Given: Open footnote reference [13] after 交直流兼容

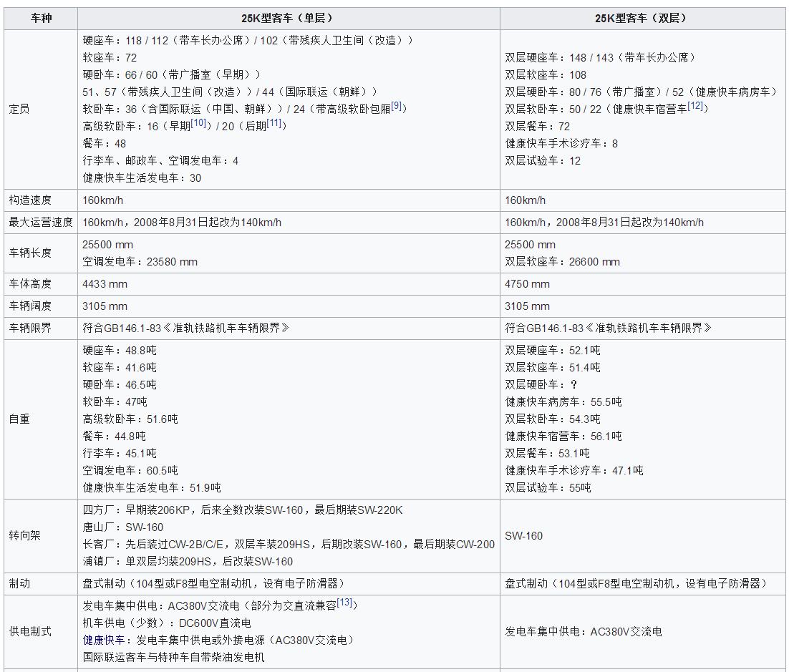Looking at the screenshot, I should pyautogui.click(x=343, y=603).
